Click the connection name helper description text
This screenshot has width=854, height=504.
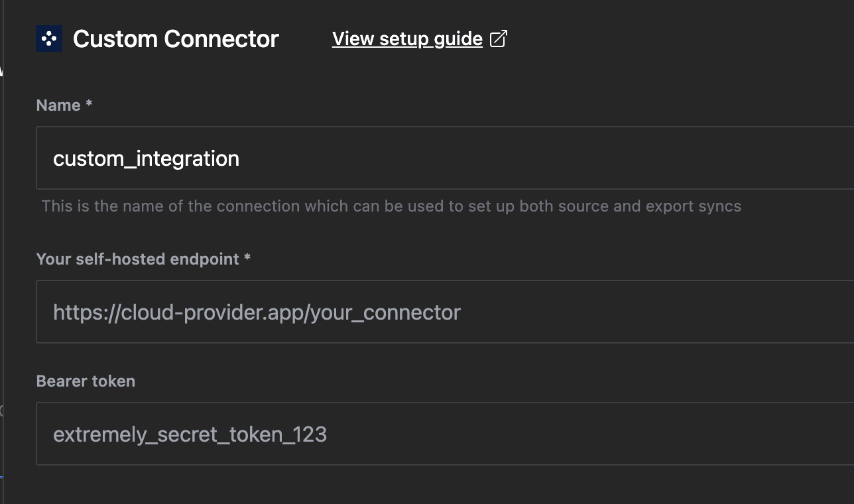point(391,206)
